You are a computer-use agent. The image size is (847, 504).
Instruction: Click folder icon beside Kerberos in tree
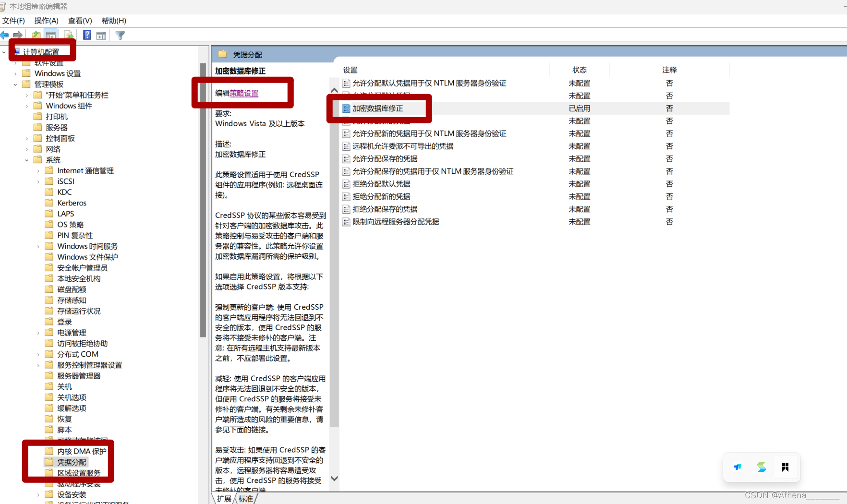coord(49,203)
